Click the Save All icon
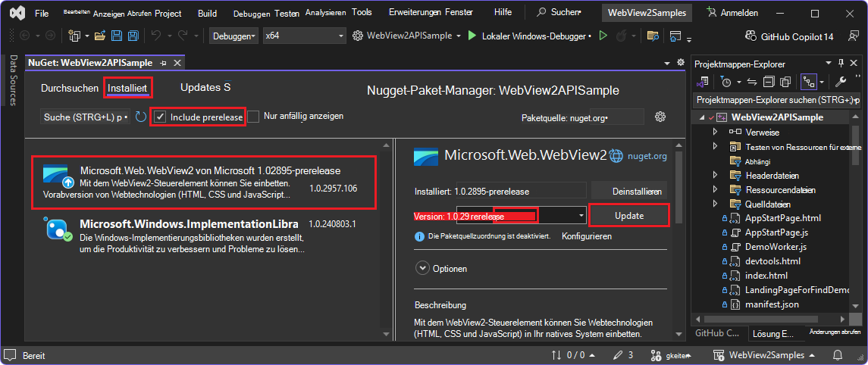The width and height of the screenshot is (868, 365). tap(133, 36)
